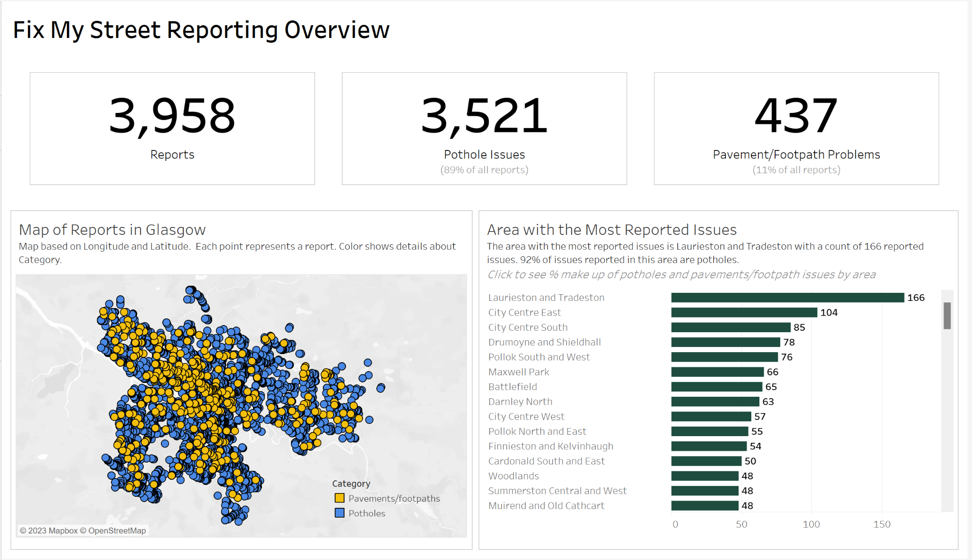Select the Maxwell Park bar

pos(717,372)
